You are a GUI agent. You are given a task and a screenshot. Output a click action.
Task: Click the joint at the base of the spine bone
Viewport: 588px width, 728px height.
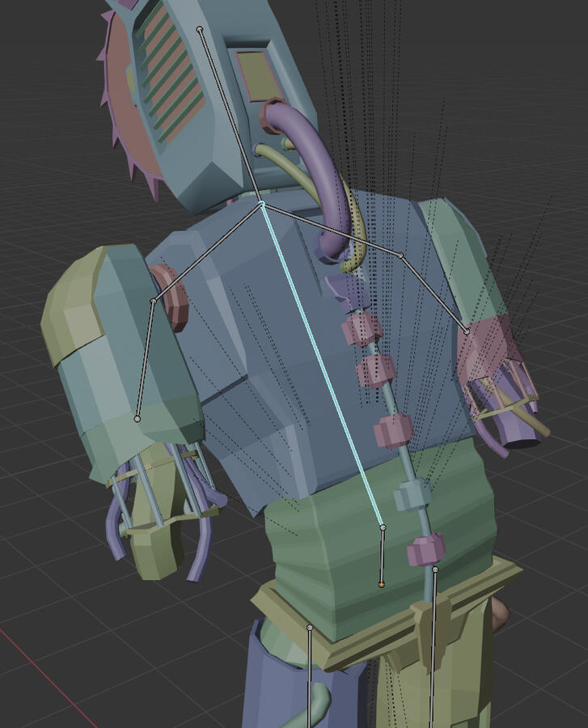coord(383,527)
